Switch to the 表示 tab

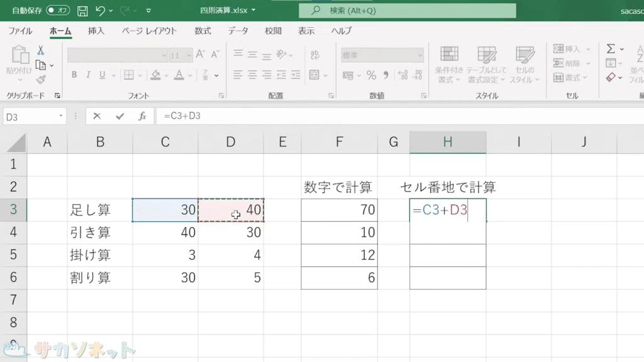(x=306, y=31)
